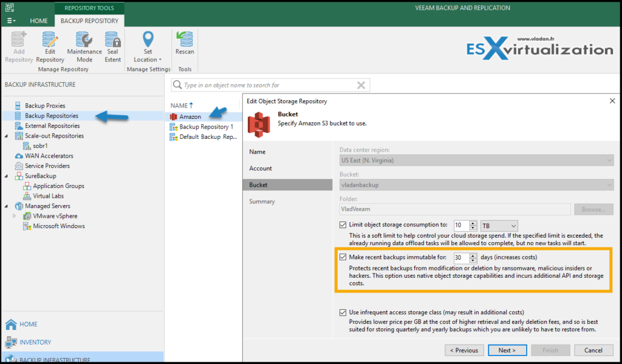Collapse the Scale-out Repositories tree node

pyautogui.click(x=6, y=136)
